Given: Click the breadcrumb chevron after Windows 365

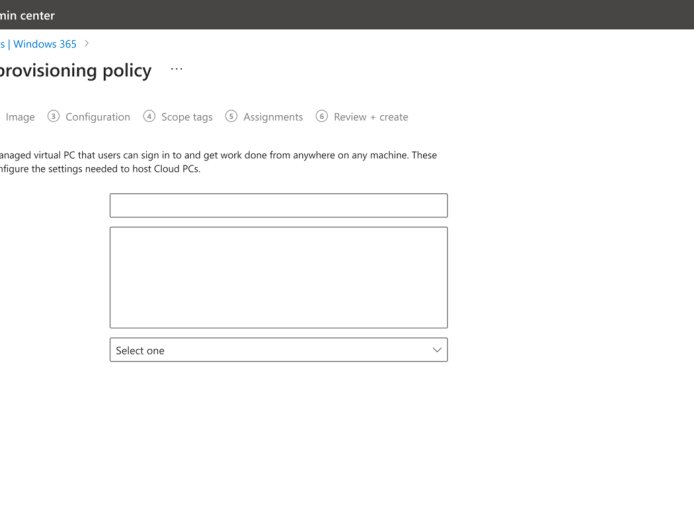Looking at the screenshot, I should click(x=87, y=44).
